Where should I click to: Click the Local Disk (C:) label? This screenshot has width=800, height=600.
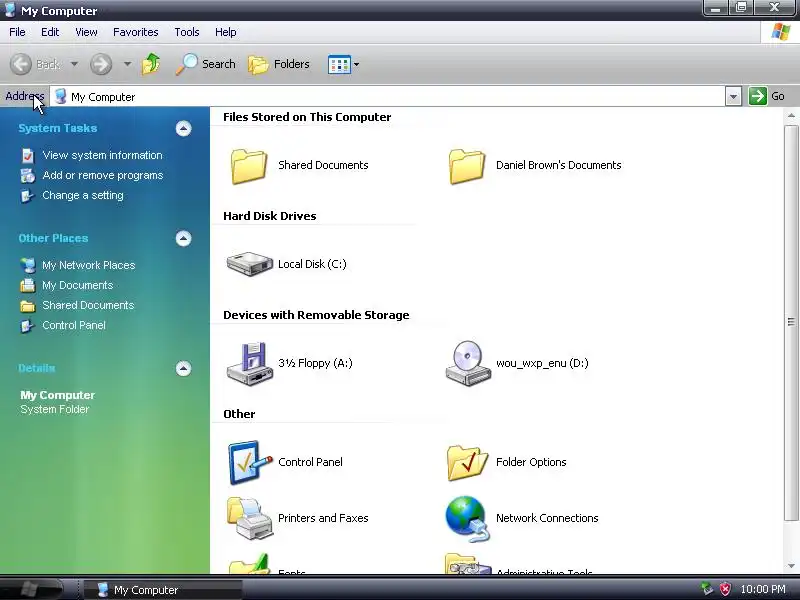click(x=312, y=264)
